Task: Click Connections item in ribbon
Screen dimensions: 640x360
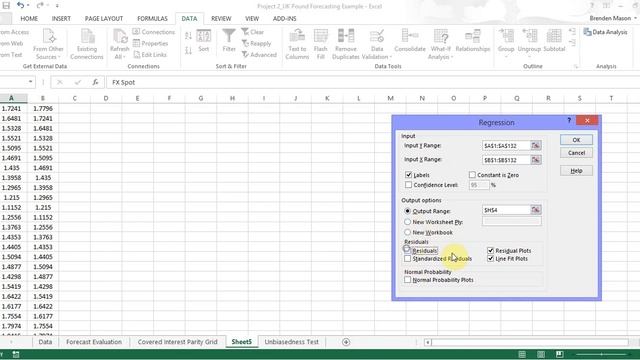Action: pos(153,31)
